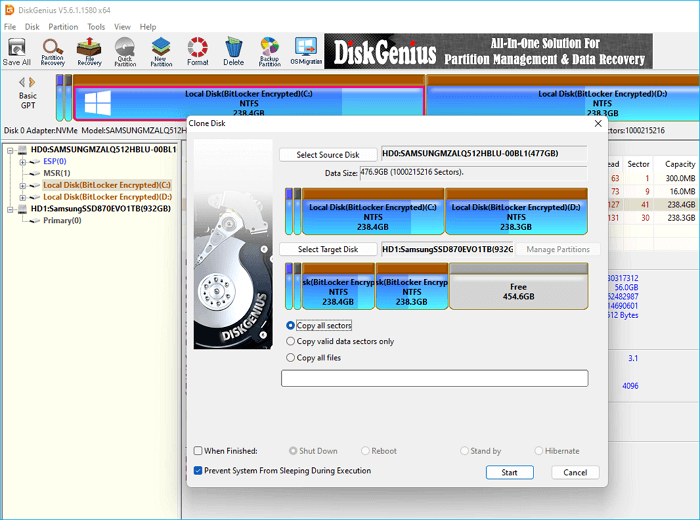Go to next disk with right arrow
Screen dimensions: 700x520
tap(32, 82)
